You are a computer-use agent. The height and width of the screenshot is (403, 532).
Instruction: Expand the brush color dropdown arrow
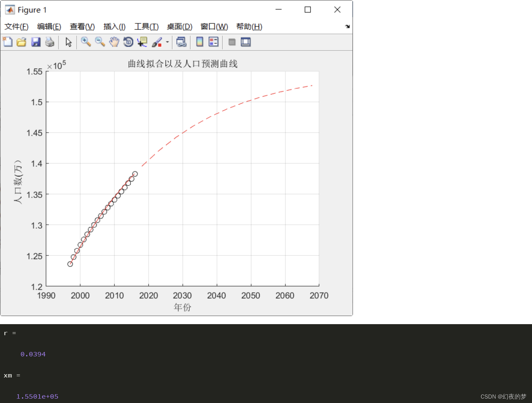[167, 42]
